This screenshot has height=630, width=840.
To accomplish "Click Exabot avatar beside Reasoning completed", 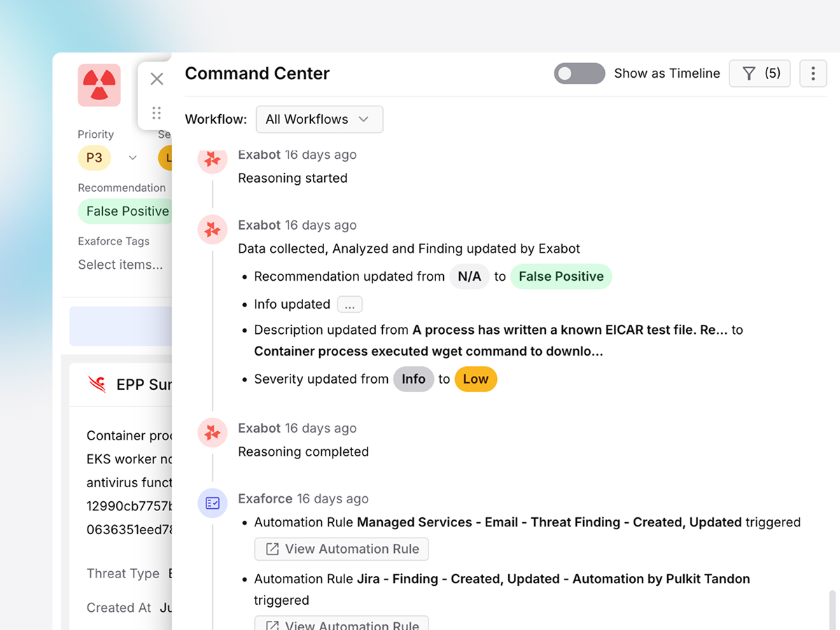I will coord(212,433).
